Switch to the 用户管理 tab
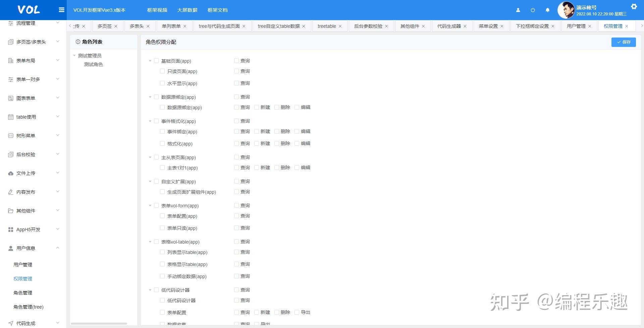This screenshot has height=328, width=644. click(x=576, y=26)
